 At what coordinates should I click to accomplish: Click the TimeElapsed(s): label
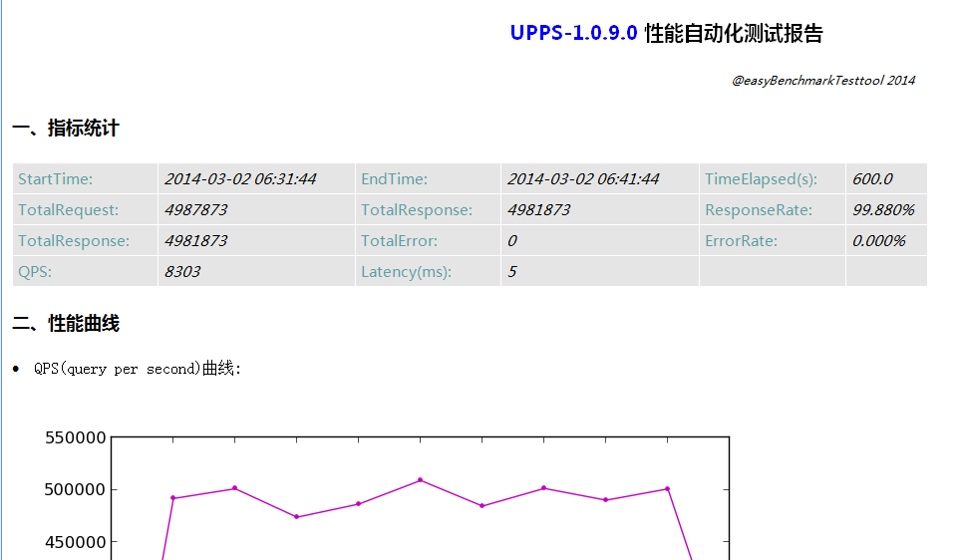click(x=761, y=178)
